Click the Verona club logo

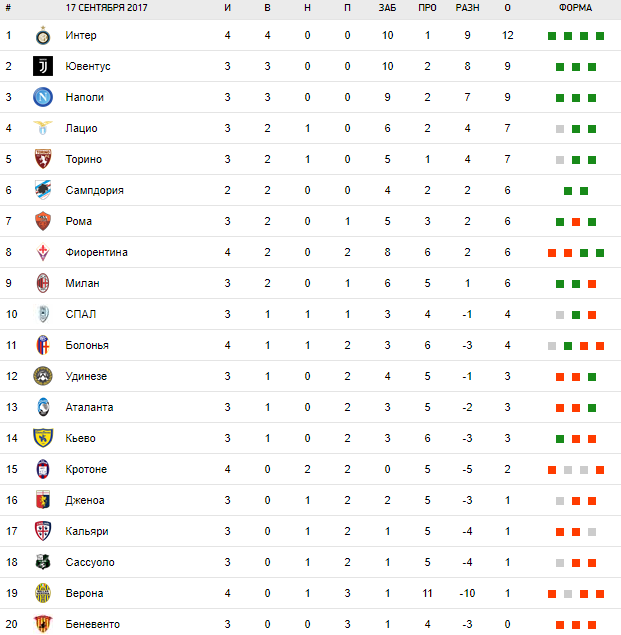pos(42,594)
